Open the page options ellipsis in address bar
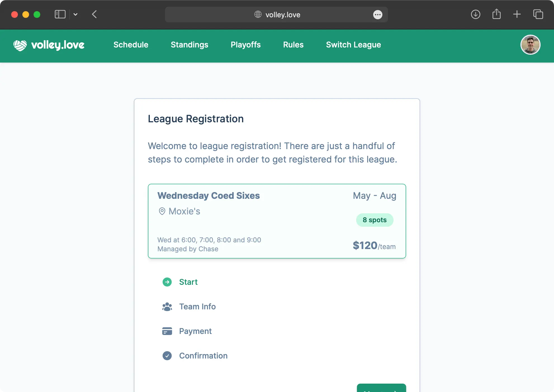 click(378, 15)
